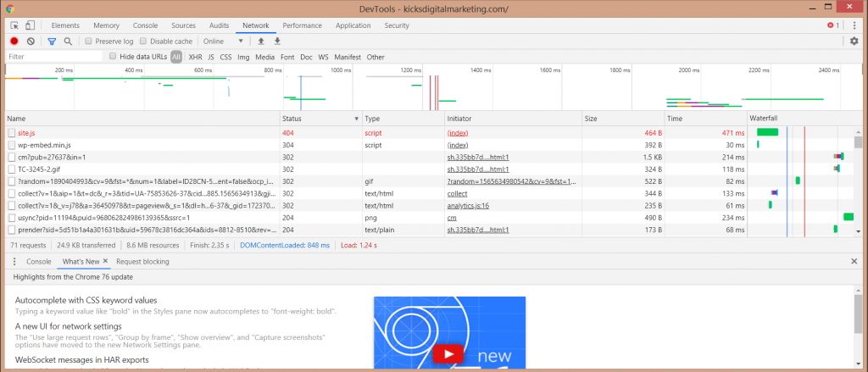Image resolution: width=868 pixels, height=372 pixels.
Task: Click into the Filter text field
Action: (54, 57)
